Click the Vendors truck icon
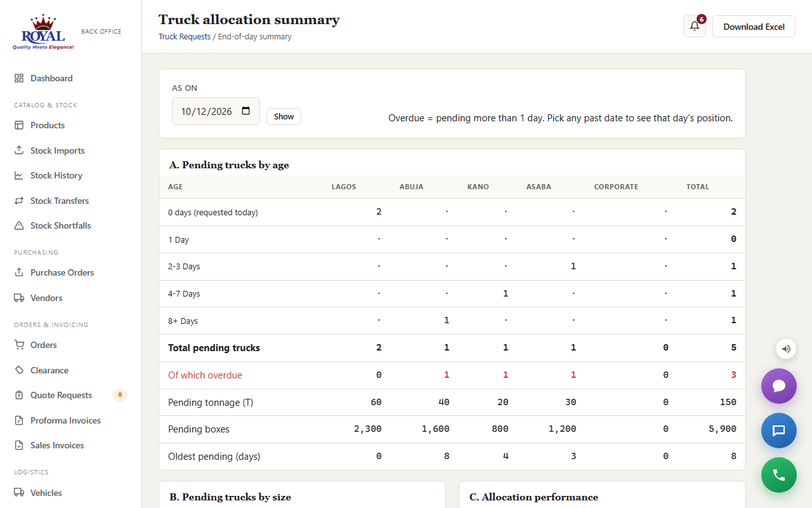 (x=19, y=298)
